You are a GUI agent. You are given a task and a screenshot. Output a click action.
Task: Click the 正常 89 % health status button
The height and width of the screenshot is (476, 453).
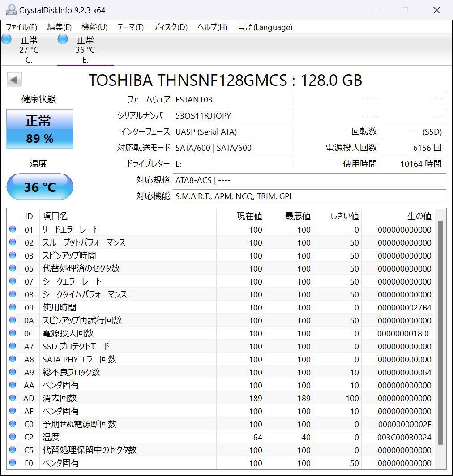(x=40, y=129)
